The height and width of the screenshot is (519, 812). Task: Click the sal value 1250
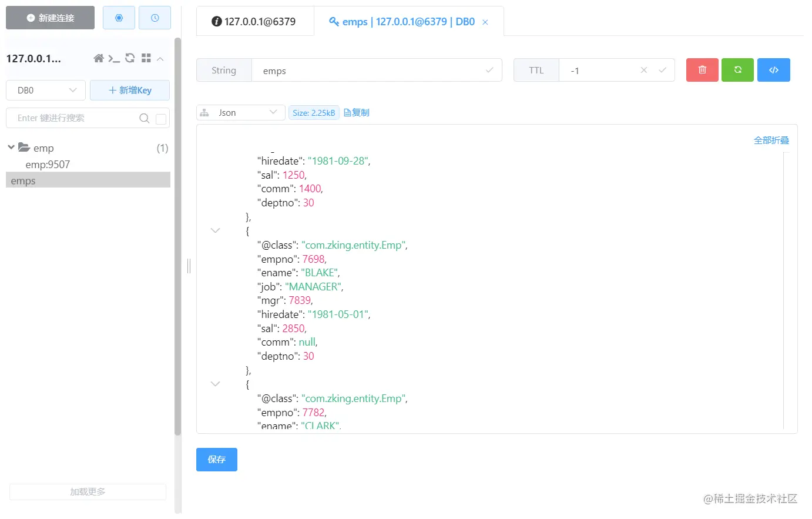[294, 175]
